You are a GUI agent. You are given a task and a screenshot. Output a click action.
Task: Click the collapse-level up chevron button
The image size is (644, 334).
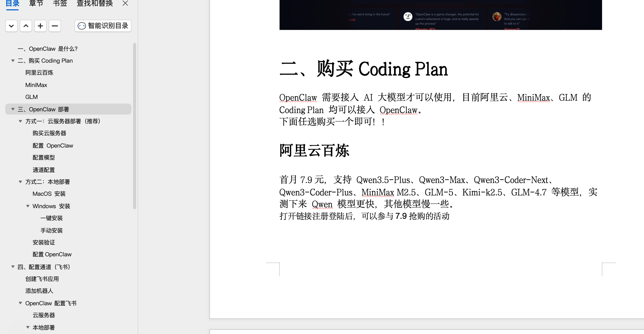(x=26, y=26)
